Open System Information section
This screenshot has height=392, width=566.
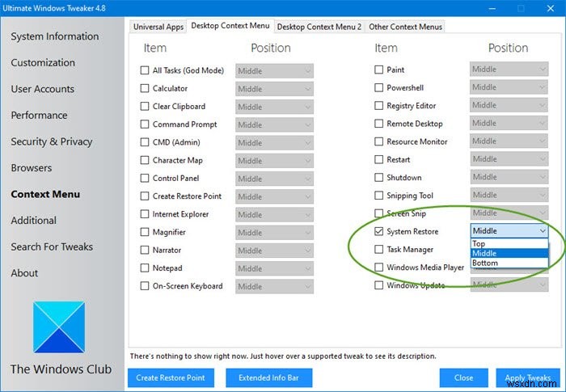pos(55,36)
